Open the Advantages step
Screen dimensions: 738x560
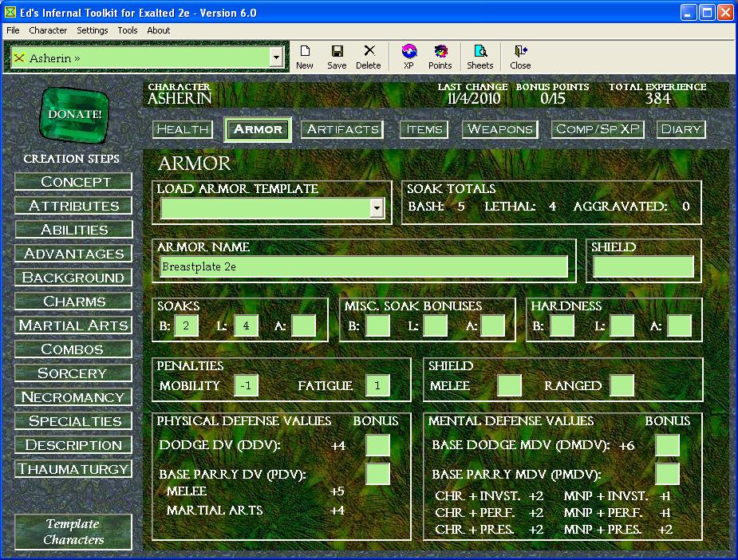coord(73,254)
